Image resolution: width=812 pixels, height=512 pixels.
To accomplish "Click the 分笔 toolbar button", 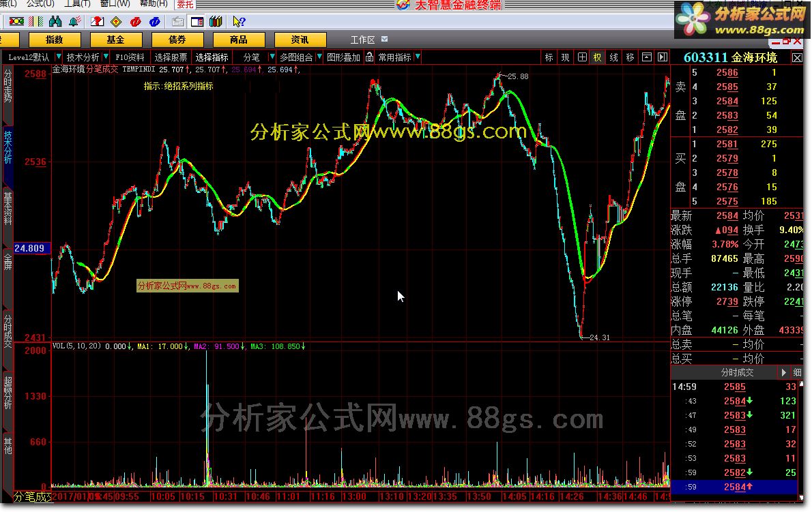I will point(252,57).
